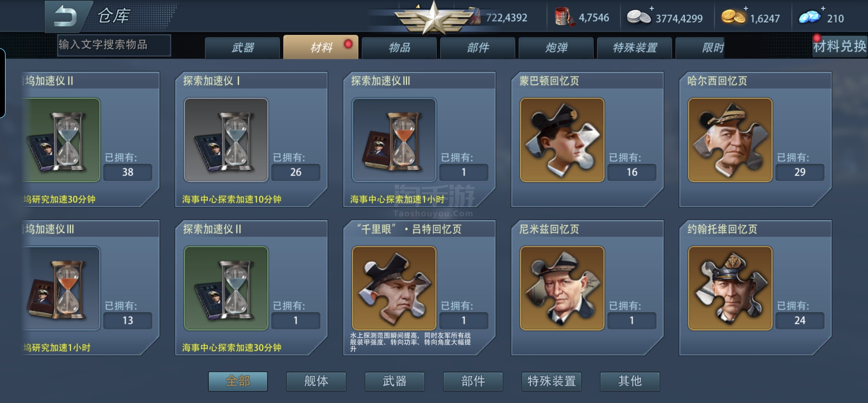Select the 全部 filter button

pyautogui.click(x=238, y=381)
